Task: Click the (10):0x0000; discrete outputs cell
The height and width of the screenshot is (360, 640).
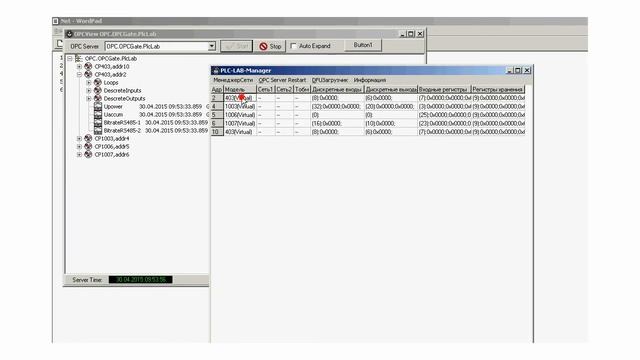Action: click(391, 123)
